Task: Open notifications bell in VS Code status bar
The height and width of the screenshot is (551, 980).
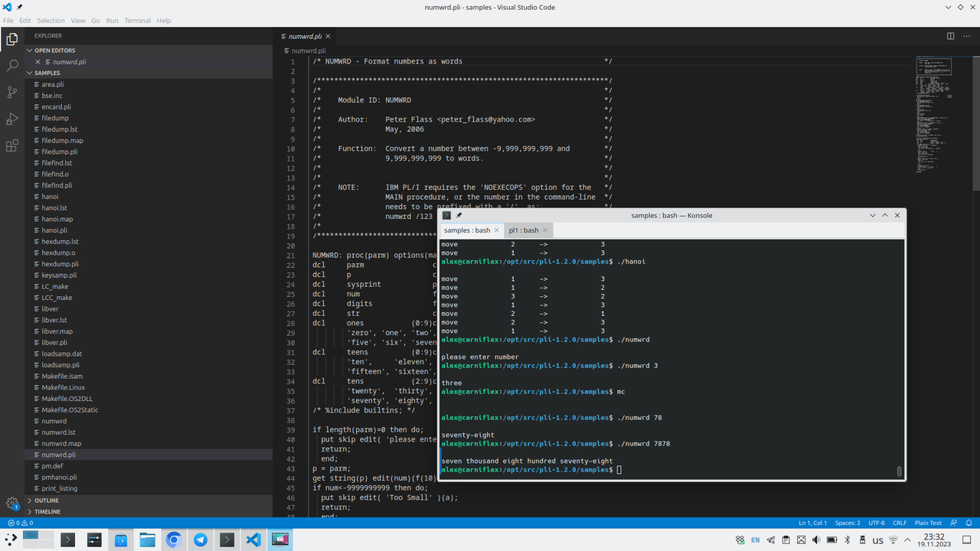Action: pyautogui.click(x=969, y=523)
